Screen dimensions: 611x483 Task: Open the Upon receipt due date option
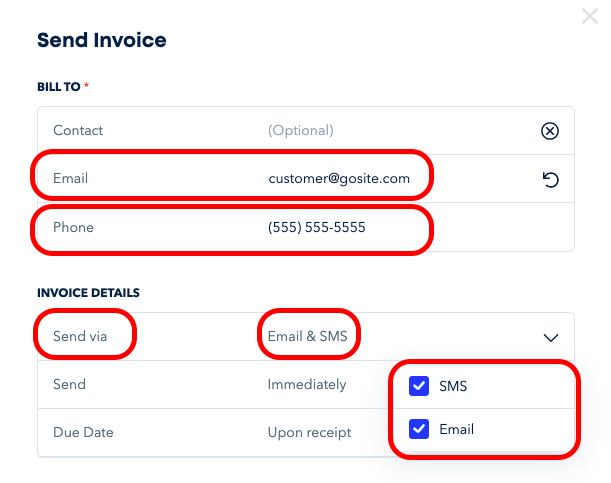click(x=309, y=432)
